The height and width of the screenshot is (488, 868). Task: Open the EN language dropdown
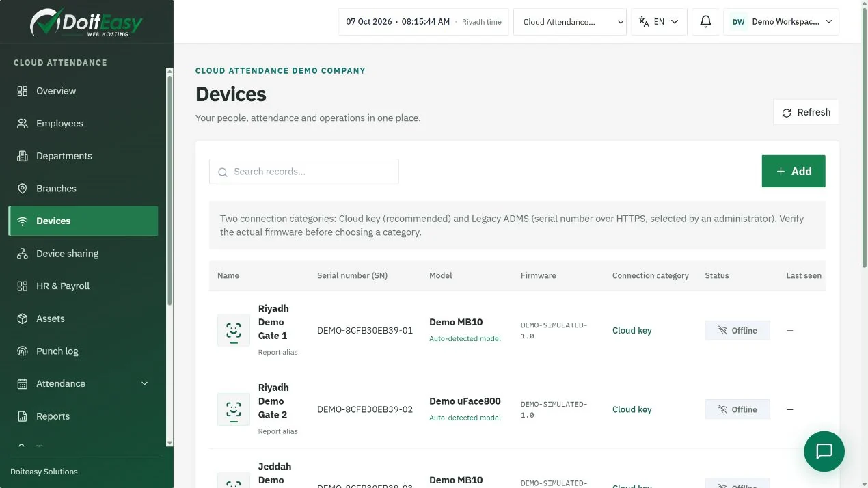click(x=659, y=22)
